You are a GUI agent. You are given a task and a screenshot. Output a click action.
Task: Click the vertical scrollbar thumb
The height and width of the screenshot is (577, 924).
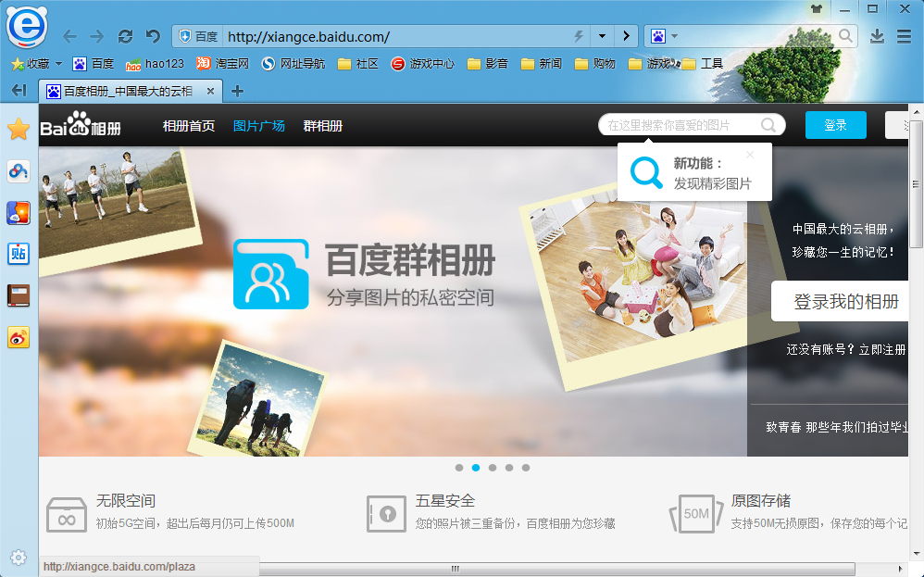pos(916,185)
